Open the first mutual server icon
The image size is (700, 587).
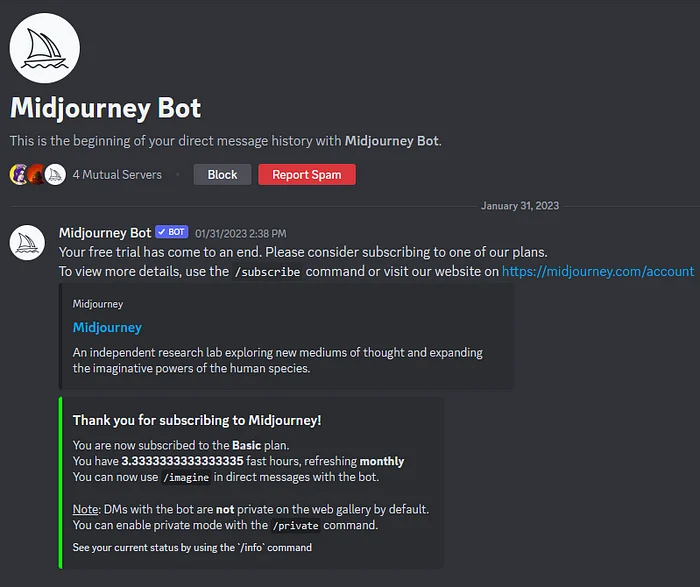coord(19,175)
